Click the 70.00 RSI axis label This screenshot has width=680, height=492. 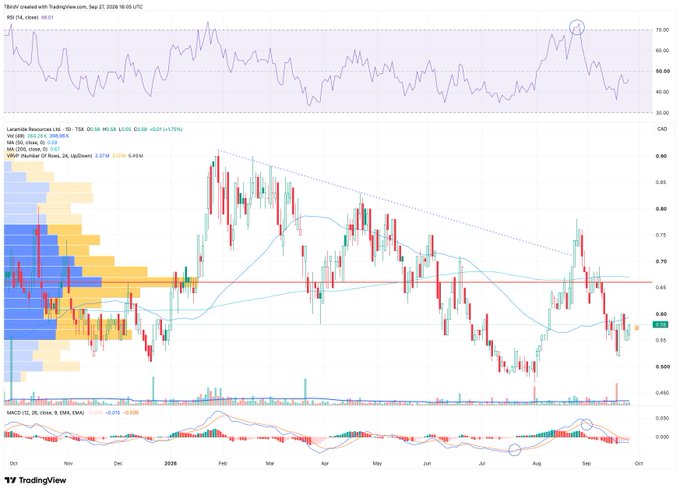662,30
